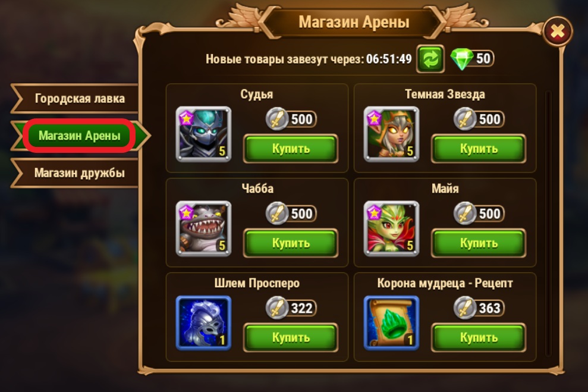588x392 pixels.
Task: Buy Корона мудреца recipe for 363
Action: pyautogui.click(x=479, y=338)
